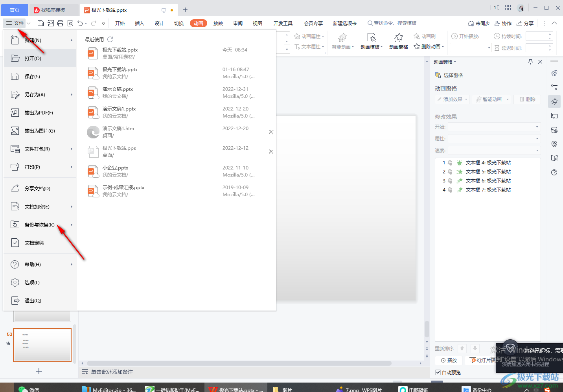
Task: Open the Smart Animation (智能动画) tool
Action: point(342,41)
